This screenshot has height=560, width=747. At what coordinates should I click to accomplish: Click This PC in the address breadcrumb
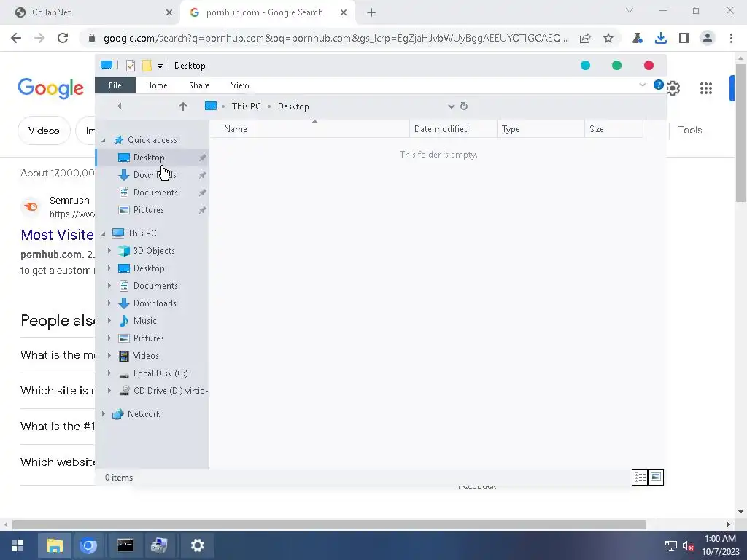tap(247, 106)
